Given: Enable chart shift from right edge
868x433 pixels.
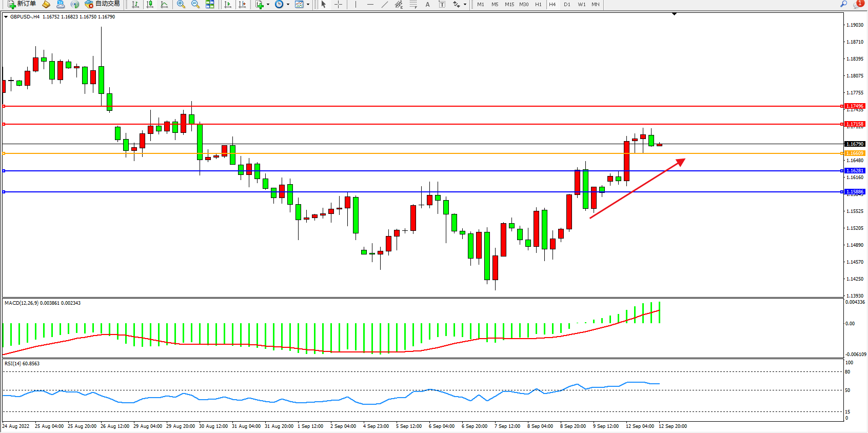Looking at the screenshot, I should [x=242, y=4].
